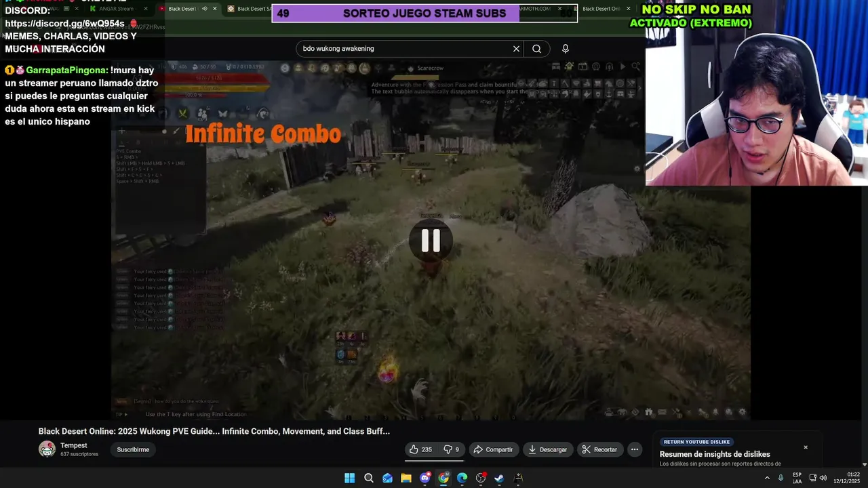Click the RETURN YOUTUBE DISLIKE badge
The height and width of the screenshot is (488, 868).
[697, 442]
